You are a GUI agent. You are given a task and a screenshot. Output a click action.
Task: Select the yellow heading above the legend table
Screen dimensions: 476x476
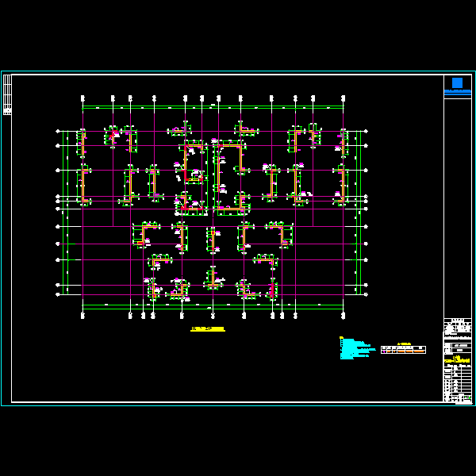403,344
